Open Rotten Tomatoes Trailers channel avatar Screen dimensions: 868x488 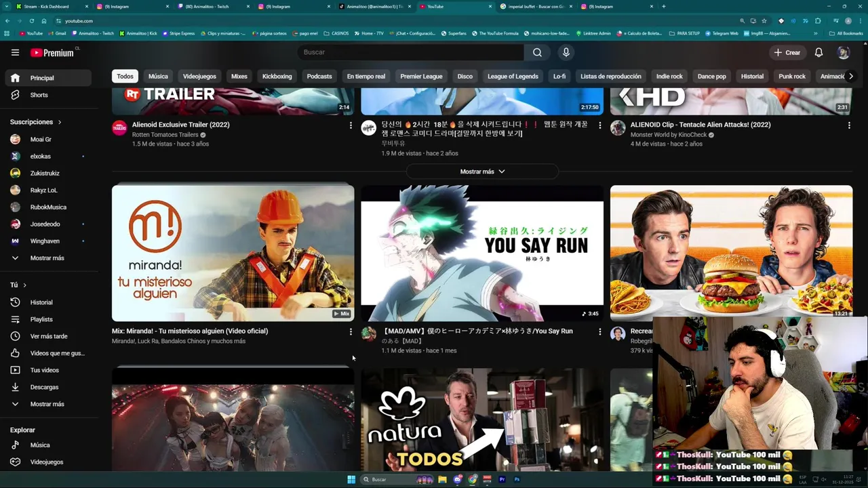pyautogui.click(x=119, y=128)
